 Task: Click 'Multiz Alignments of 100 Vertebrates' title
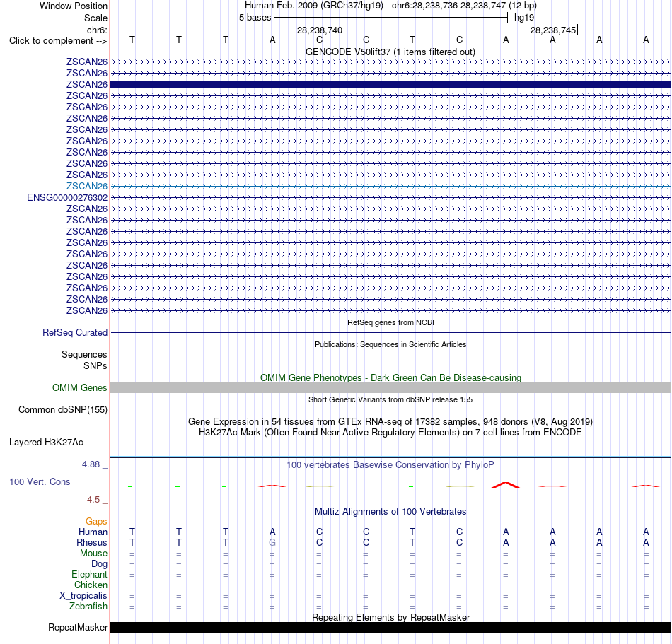390,512
